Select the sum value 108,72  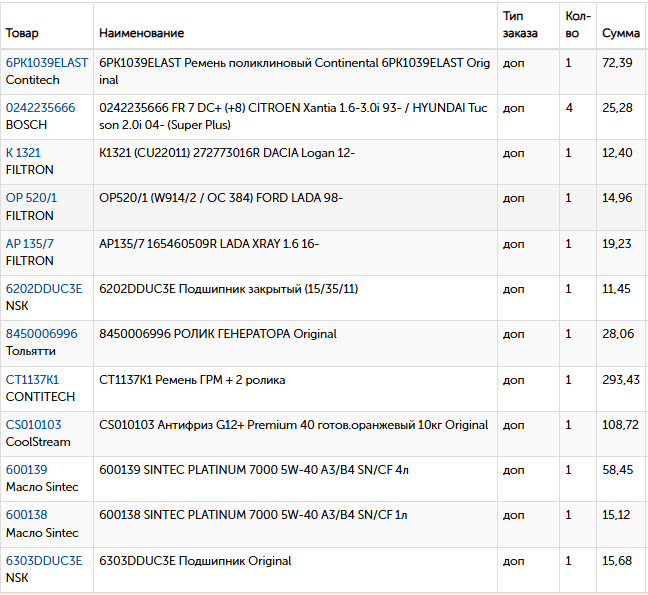point(620,425)
